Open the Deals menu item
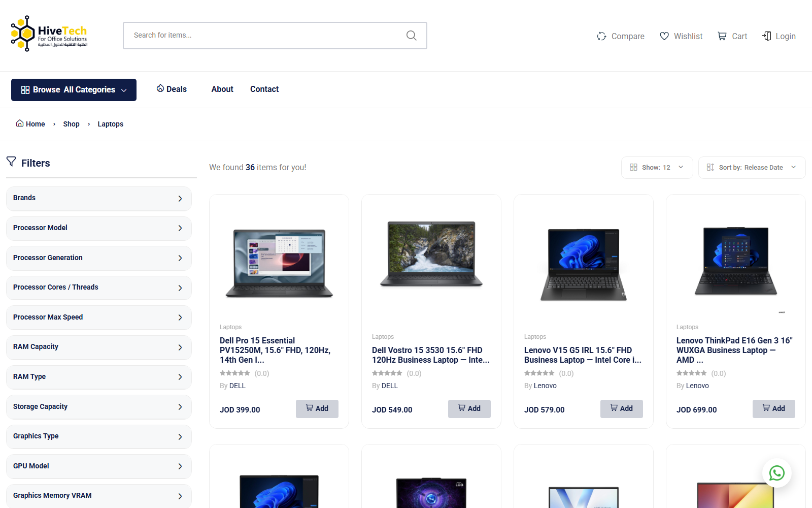812x508 pixels. [172, 89]
